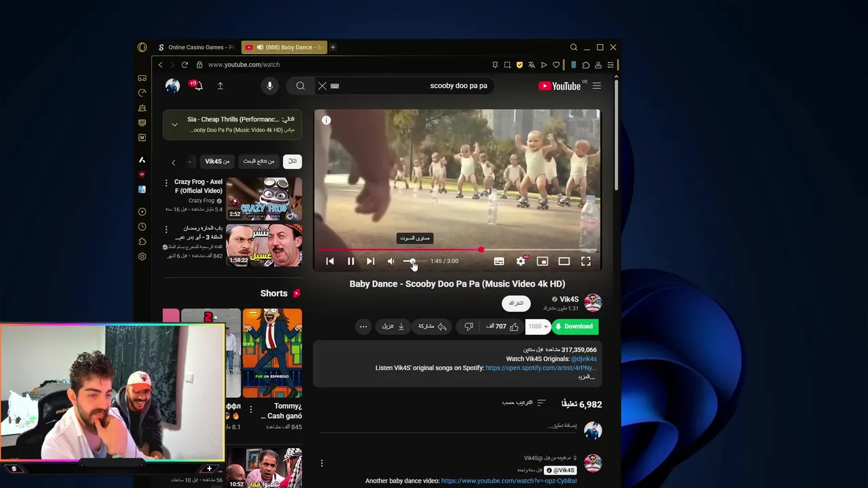This screenshot has width=868, height=488.
Task: Start voice search with the microphone
Action: click(x=270, y=86)
